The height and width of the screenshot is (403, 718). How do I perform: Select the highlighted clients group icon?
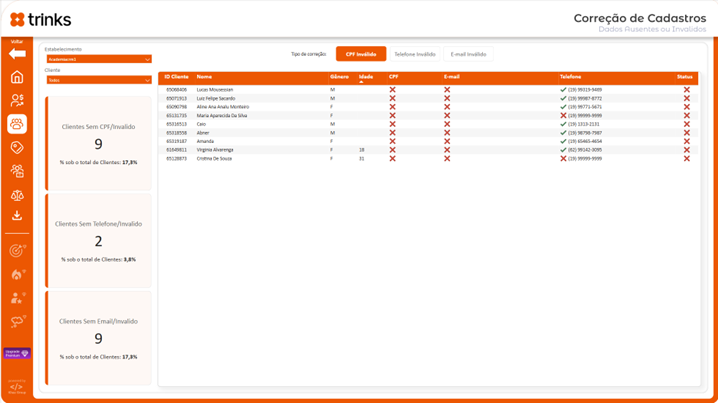(x=17, y=124)
